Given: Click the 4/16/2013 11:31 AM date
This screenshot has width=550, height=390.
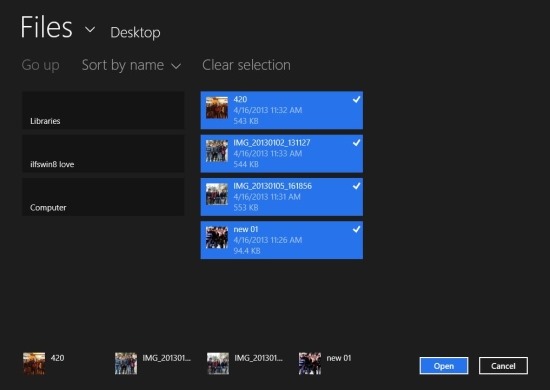Looking at the screenshot, I should coord(267,197).
